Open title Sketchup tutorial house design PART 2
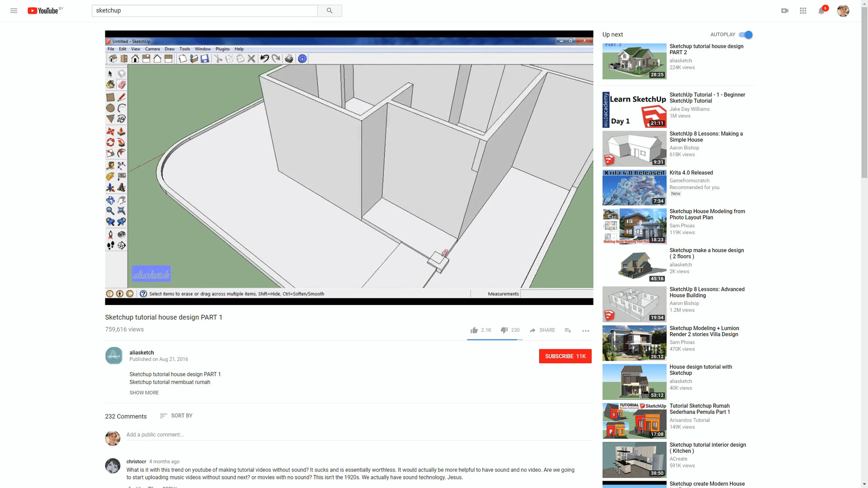 [706, 49]
